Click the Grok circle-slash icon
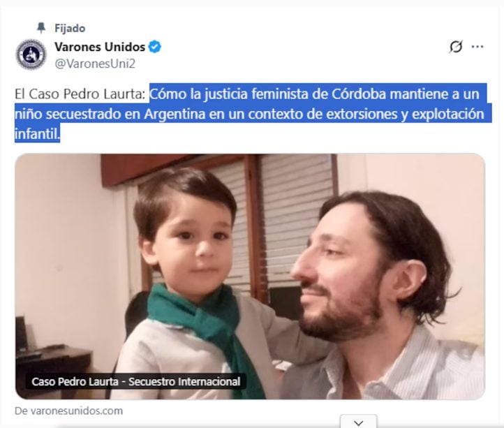The width and height of the screenshot is (504, 428). click(456, 47)
